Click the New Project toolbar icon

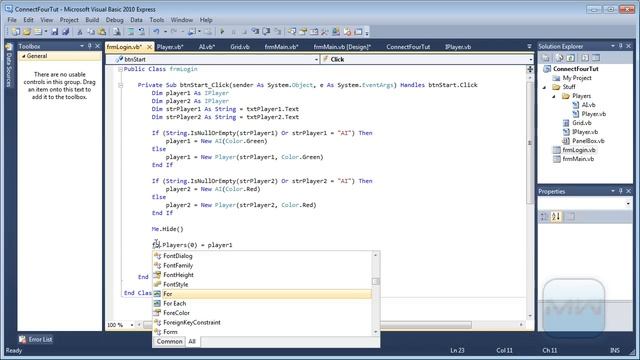[16, 31]
